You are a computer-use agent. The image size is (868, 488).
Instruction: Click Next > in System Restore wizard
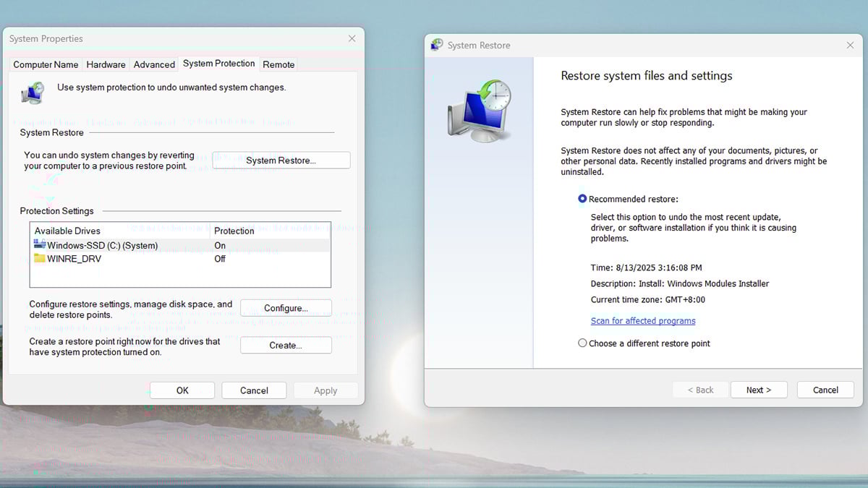pos(759,390)
